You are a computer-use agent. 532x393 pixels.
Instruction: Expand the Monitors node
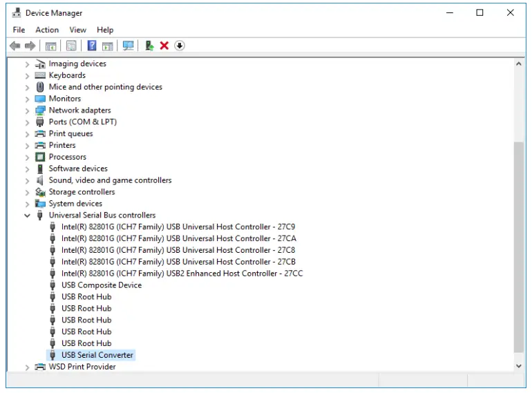pos(27,99)
